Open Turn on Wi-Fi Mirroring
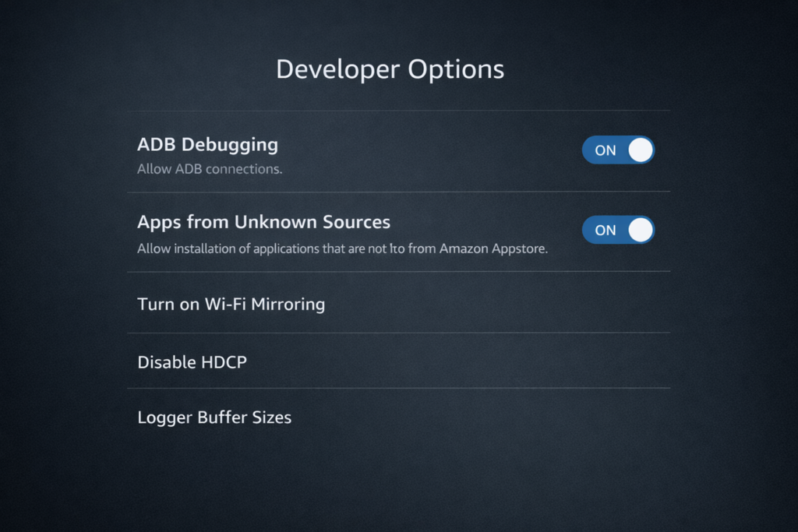This screenshot has height=532, width=798. click(231, 304)
